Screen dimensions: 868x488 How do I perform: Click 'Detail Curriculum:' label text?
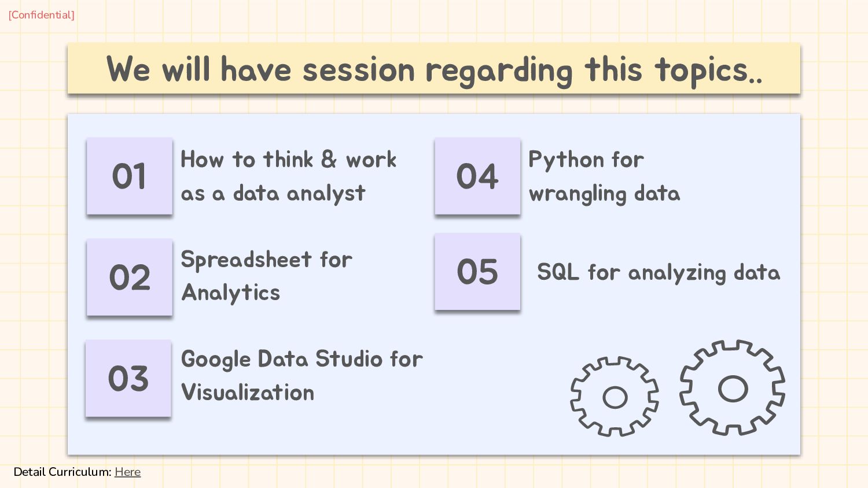(62, 472)
